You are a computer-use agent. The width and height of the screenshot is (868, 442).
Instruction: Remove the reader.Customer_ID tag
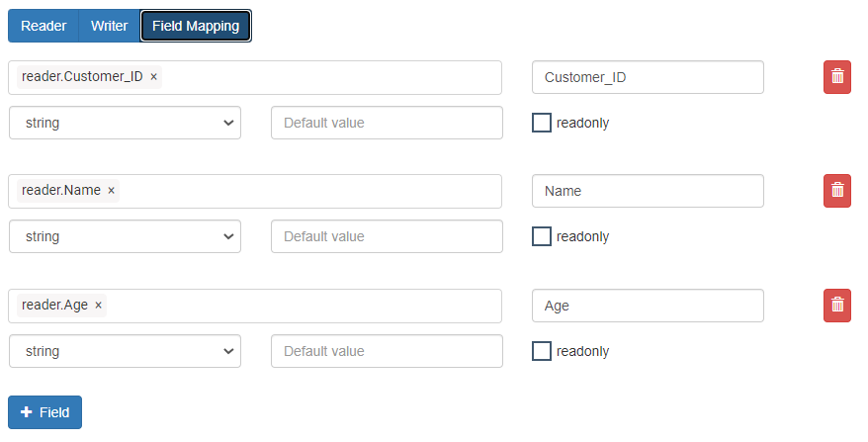[x=154, y=77]
